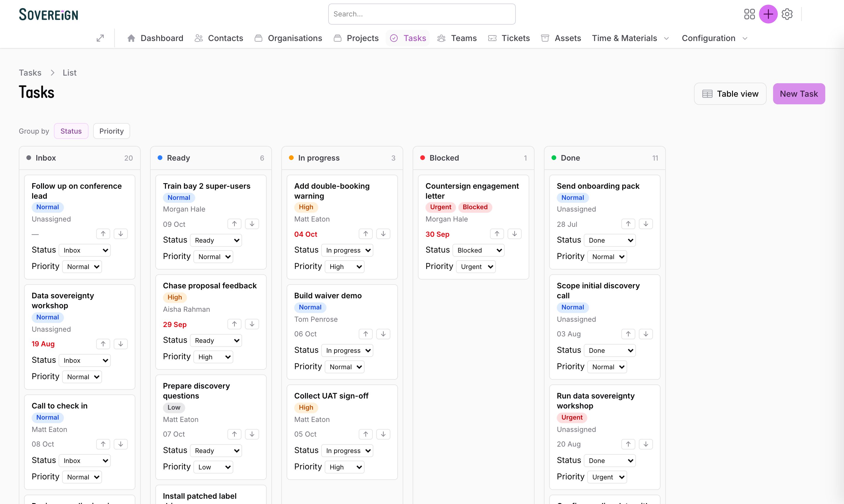This screenshot has width=844, height=504.
Task: Move 'Countersign engagement letter' card up
Action: pyautogui.click(x=497, y=234)
